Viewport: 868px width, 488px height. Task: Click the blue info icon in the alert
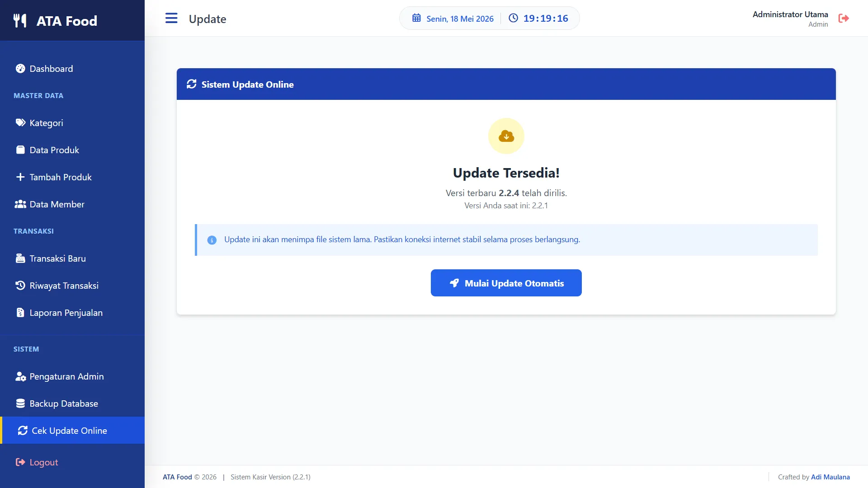pos(212,240)
